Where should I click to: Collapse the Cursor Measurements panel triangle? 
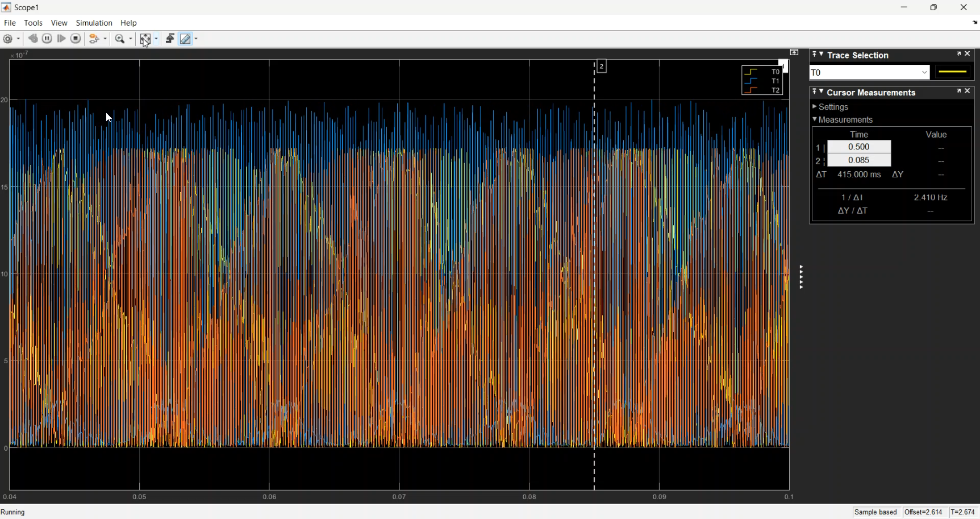click(x=821, y=92)
